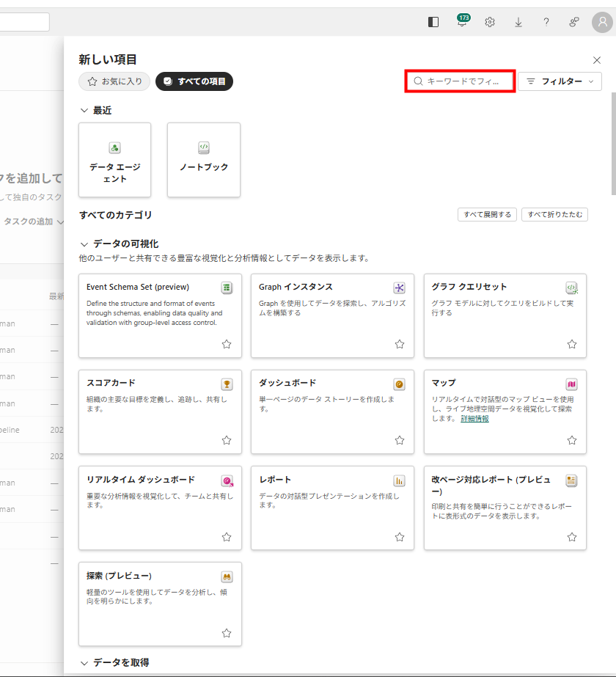
Task: Open the フィルター dropdown
Action: (x=560, y=81)
